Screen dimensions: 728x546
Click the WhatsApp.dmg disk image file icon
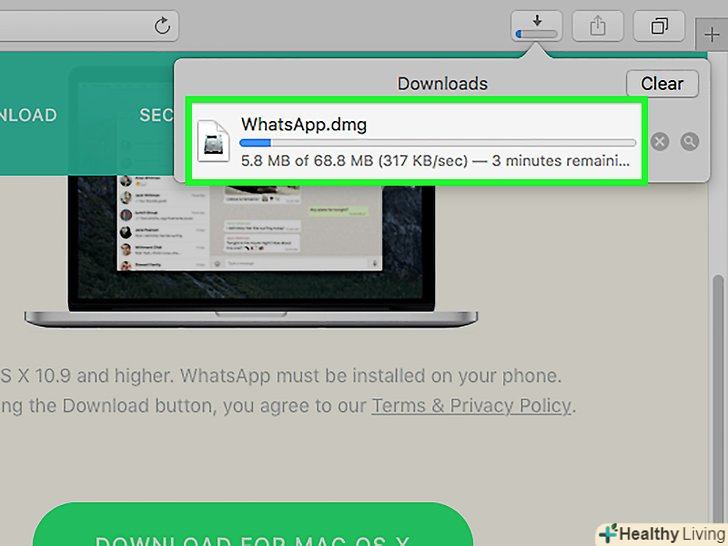[214, 141]
